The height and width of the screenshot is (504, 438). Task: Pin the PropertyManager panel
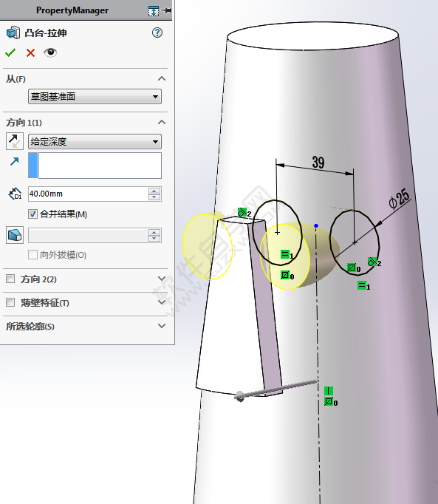(x=166, y=10)
